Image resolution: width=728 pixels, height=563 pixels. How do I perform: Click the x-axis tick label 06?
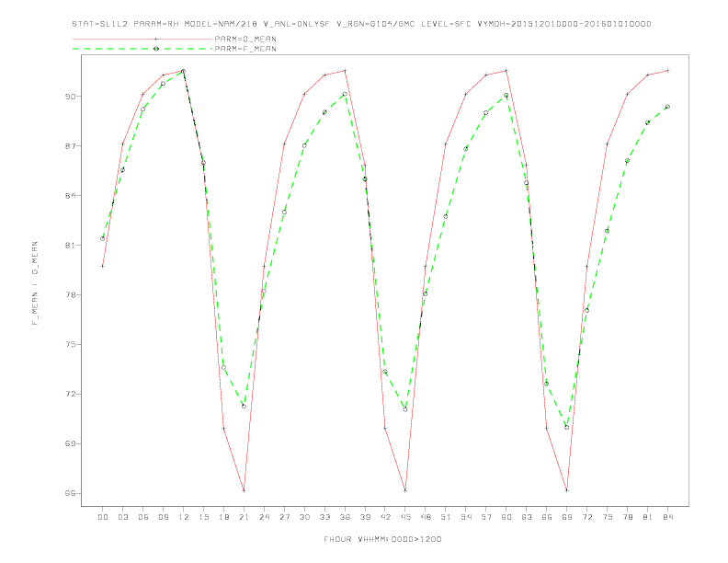tap(143, 517)
